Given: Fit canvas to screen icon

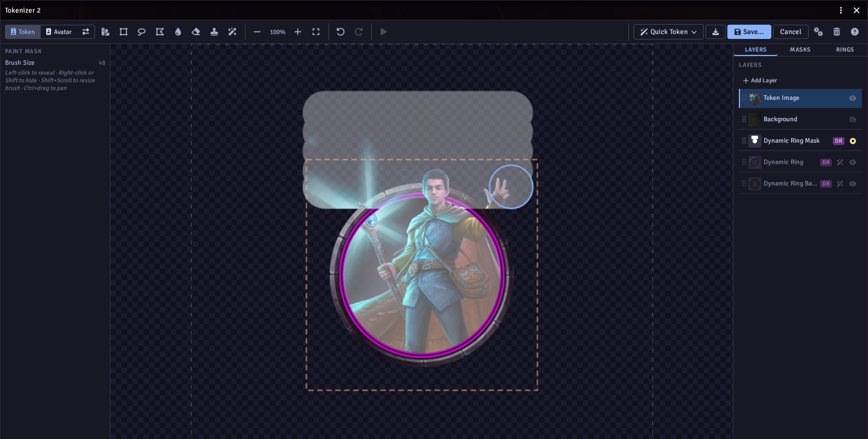Looking at the screenshot, I should [316, 32].
